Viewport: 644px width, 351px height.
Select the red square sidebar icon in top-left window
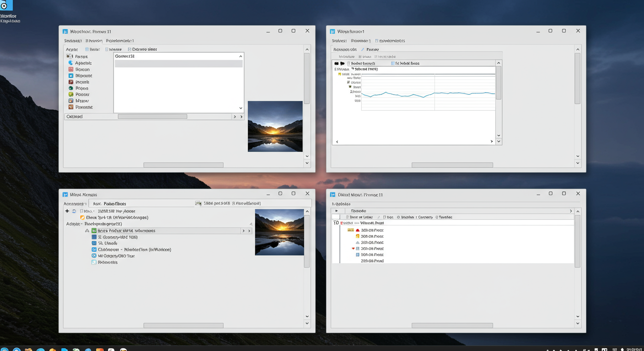[71, 69]
